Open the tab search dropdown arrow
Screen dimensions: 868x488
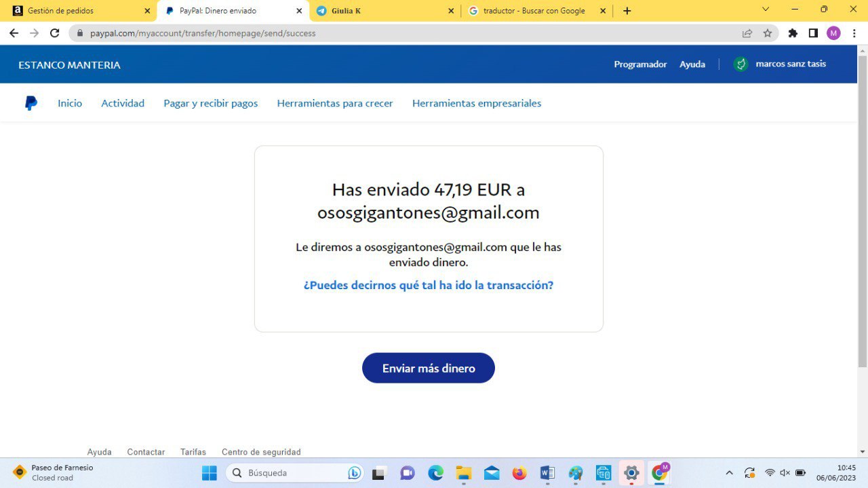(x=766, y=10)
